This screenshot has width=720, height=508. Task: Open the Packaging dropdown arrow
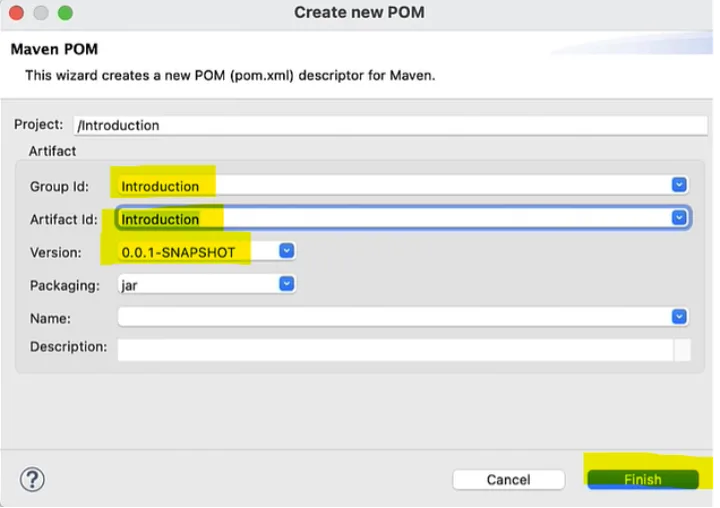point(287,284)
